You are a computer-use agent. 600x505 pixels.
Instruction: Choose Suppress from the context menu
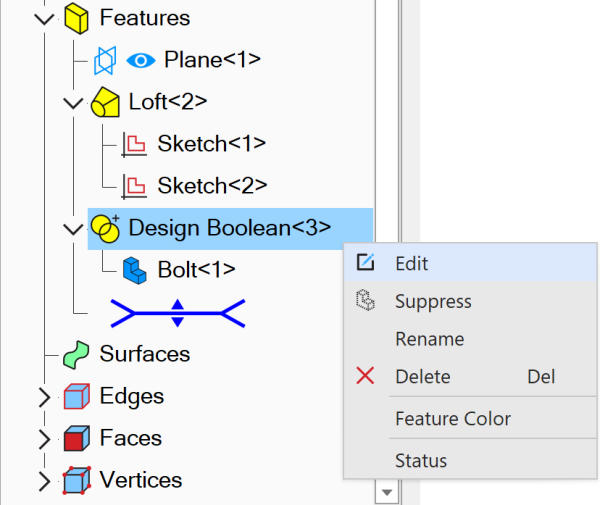point(432,302)
